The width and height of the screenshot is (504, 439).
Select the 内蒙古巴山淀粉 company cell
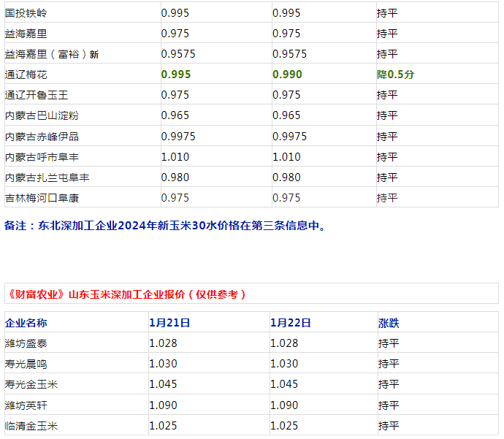(x=41, y=115)
